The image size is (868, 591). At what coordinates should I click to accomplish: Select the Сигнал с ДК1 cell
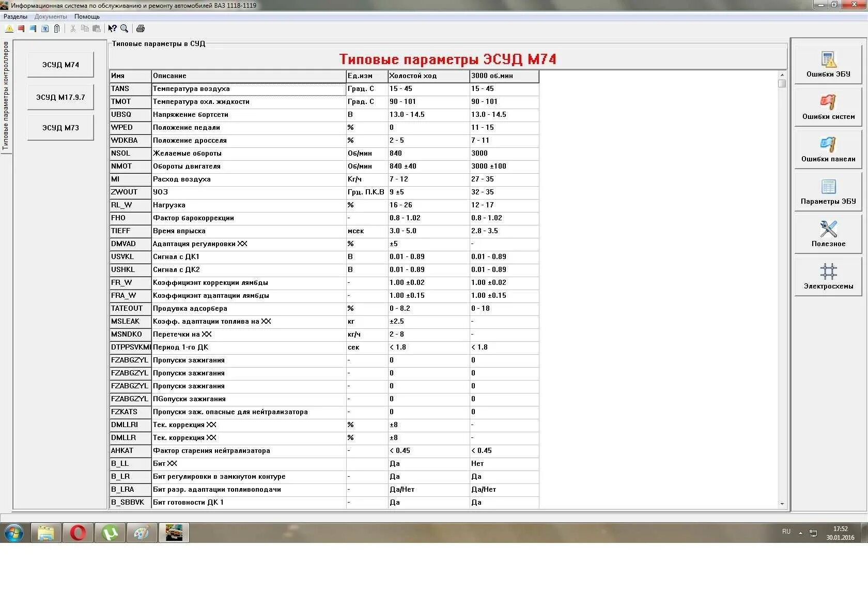(249, 257)
